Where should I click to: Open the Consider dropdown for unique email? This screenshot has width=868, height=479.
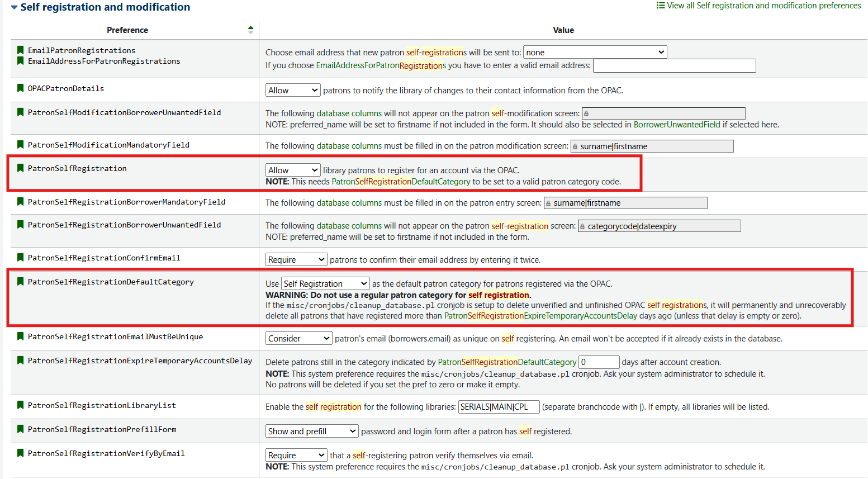tap(298, 339)
